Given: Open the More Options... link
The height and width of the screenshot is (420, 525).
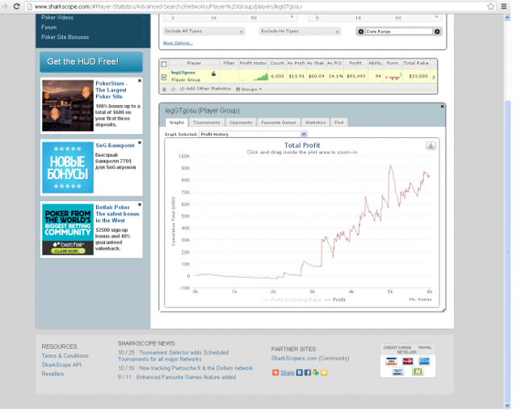Looking at the screenshot, I should pos(178,43).
